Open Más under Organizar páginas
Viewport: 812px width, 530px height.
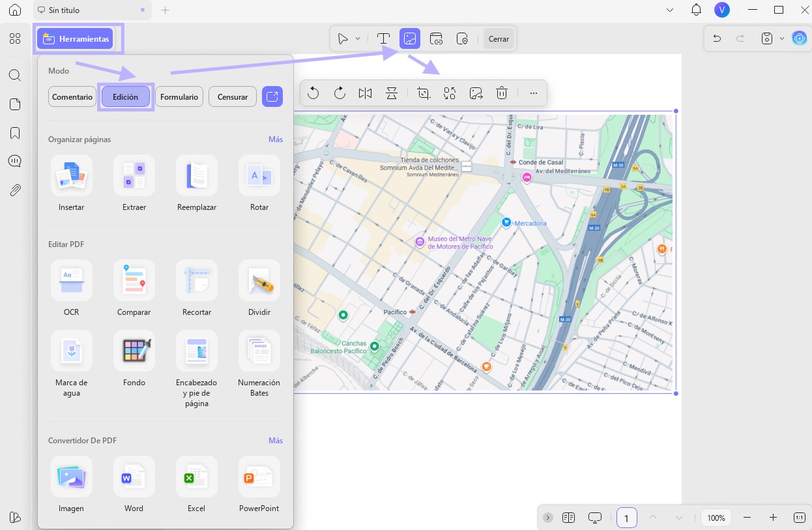[x=276, y=139]
